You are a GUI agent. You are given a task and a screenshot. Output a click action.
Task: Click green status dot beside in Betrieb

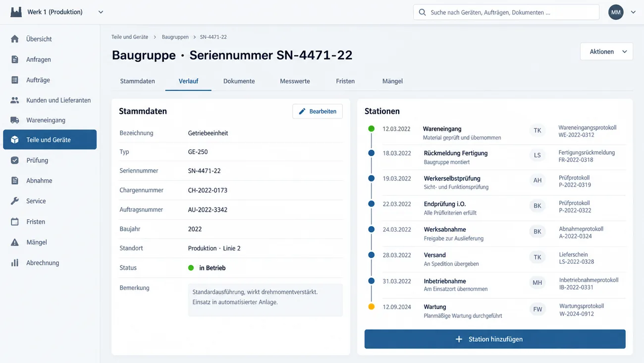pyautogui.click(x=191, y=268)
